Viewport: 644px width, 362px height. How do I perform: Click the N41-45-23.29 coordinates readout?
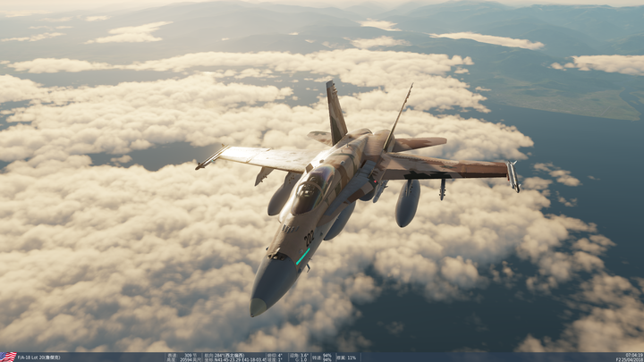(227, 359)
